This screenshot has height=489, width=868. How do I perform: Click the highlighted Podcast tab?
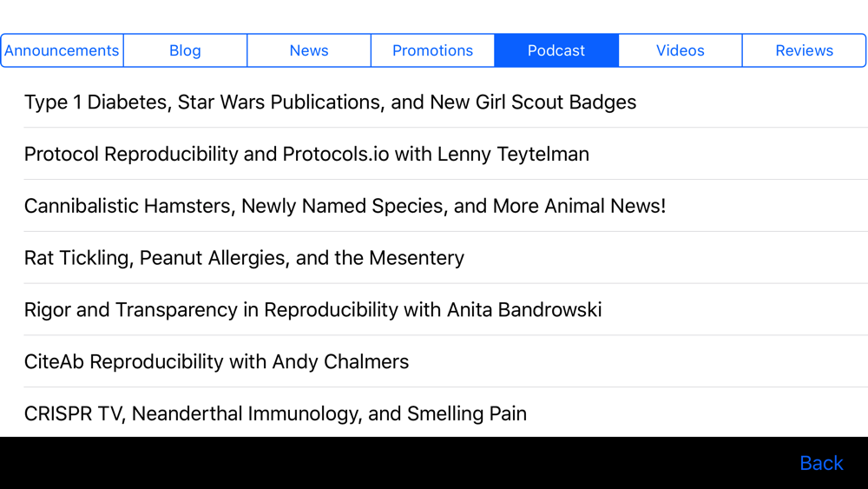coord(556,50)
